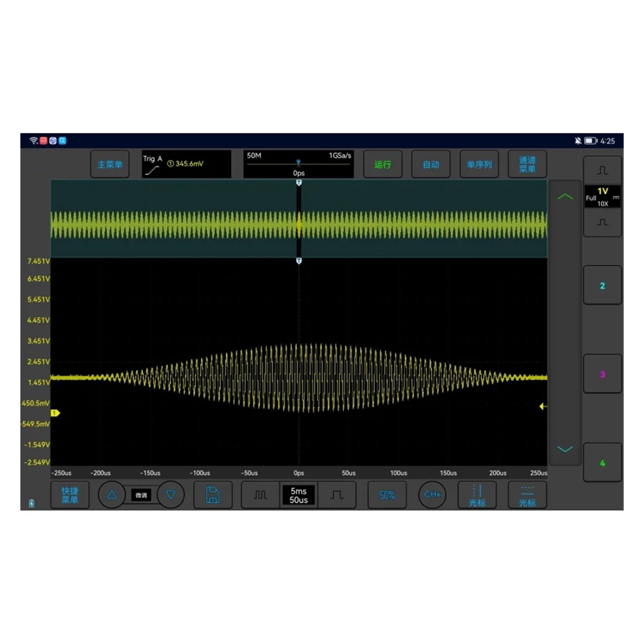The width and height of the screenshot is (644, 644).
Task: Save waveform with the floppy disk icon
Action: tap(213, 495)
